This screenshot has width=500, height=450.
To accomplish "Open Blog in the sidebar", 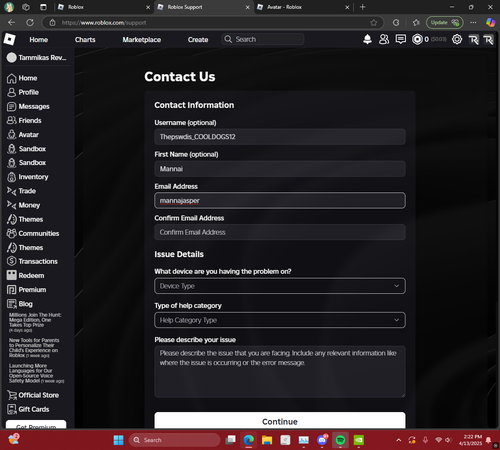I will tap(20, 304).
